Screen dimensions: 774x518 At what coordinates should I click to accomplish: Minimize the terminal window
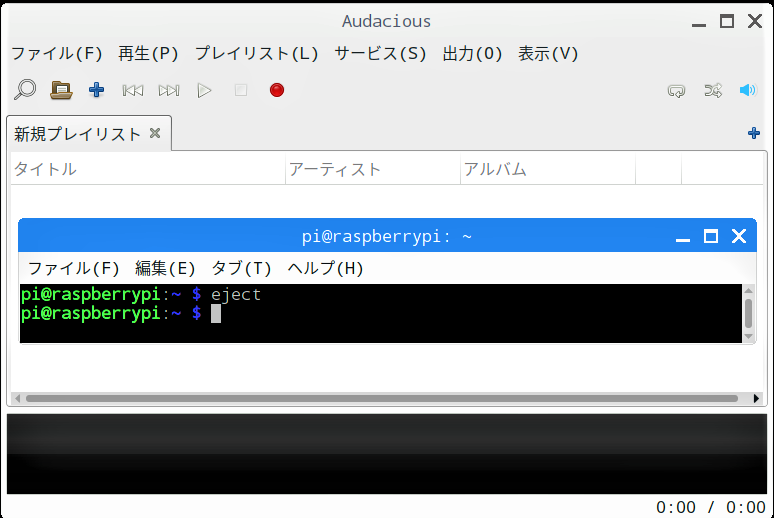pyautogui.click(x=683, y=237)
